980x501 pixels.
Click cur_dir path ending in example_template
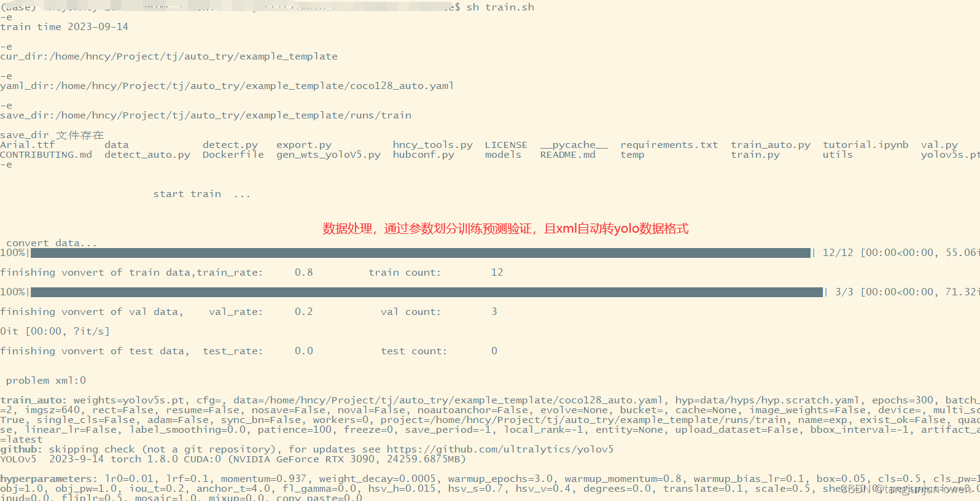[x=169, y=56]
